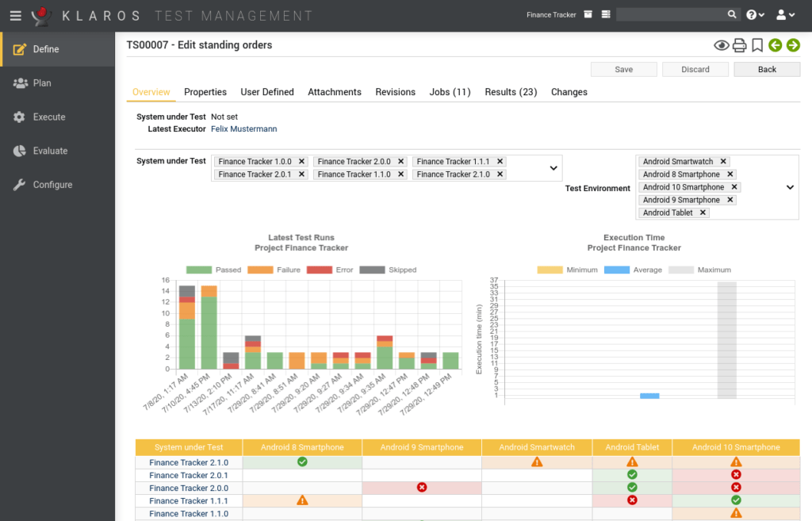812x521 pixels.
Task: Open the Jobs (11) tab
Action: click(450, 92)
